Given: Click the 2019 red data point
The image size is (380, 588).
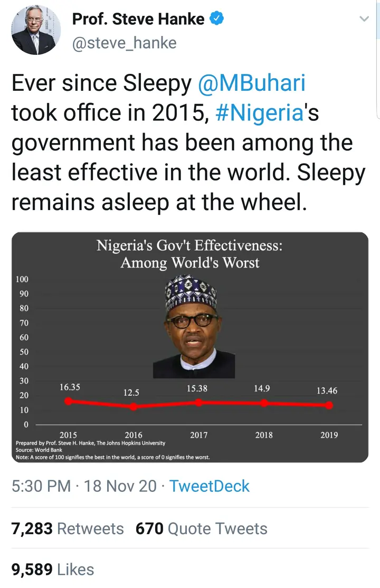Looking at the screenshot, I should click(x=329, y=405).
